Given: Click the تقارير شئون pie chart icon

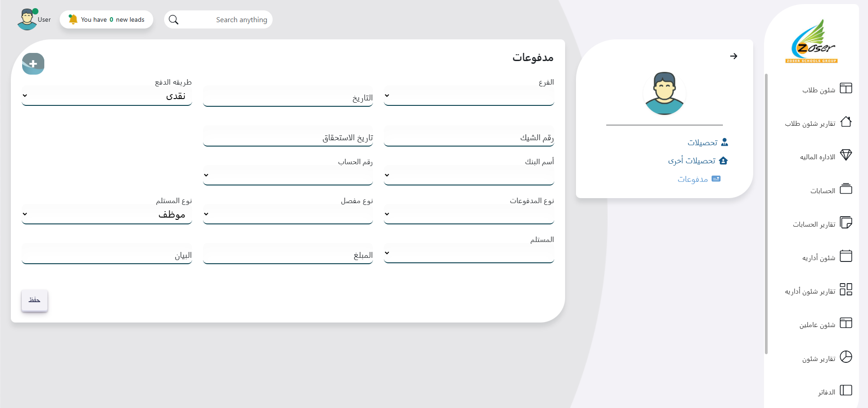Looking at the screenshot, I should pyautogui.click(x=845, y=357).
